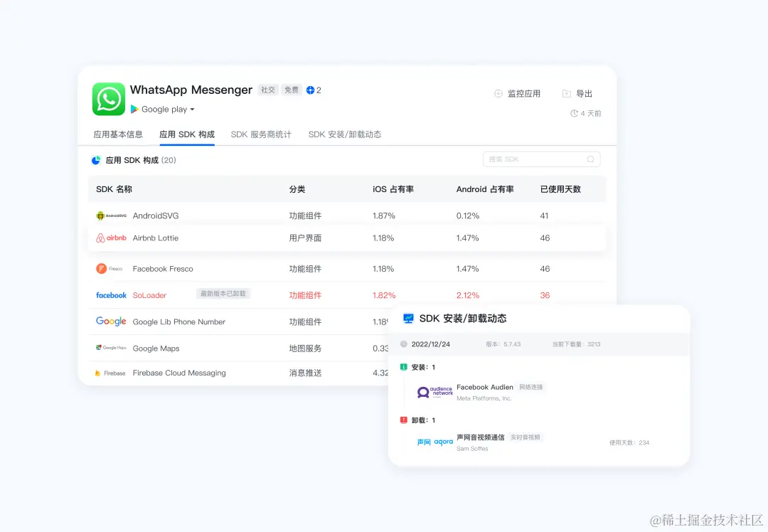This screenshot has height=532, width=768.
Task: Open the Firebase Cloud Messaging entry
Action: 179,373
